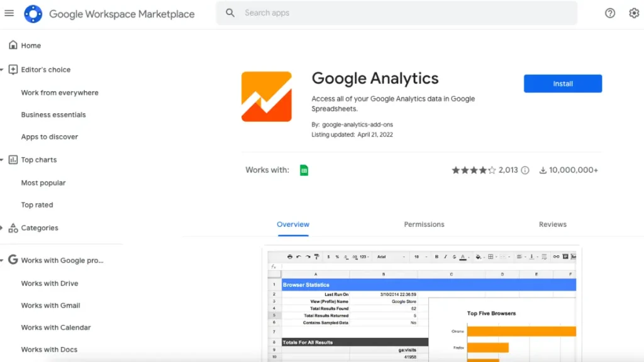The height and width of the screenshot is (362, 644).
Task: Open the help question mark icon
Action: coord(610,13)
